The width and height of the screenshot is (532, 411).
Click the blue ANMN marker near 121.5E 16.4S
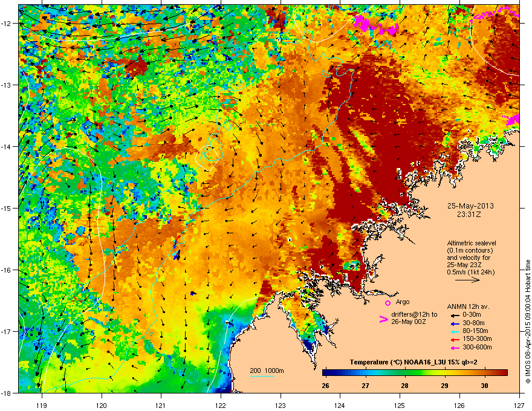coord(193,293)
